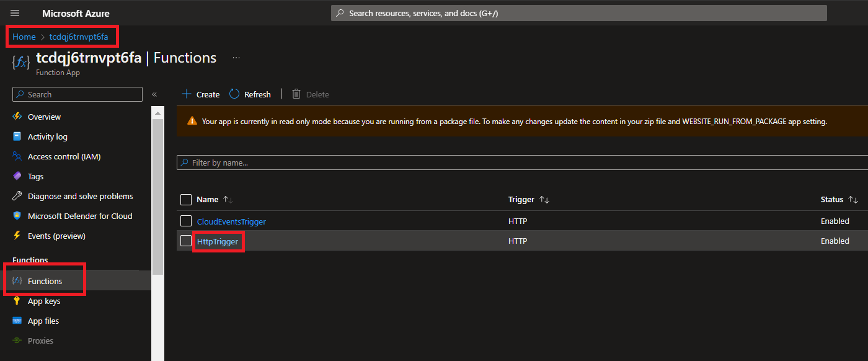The height and width of the screenshot is (361, 868).
Task: Click the magnifier icon in top search bar
Action: pyautogui.click(x=340, y=13)
